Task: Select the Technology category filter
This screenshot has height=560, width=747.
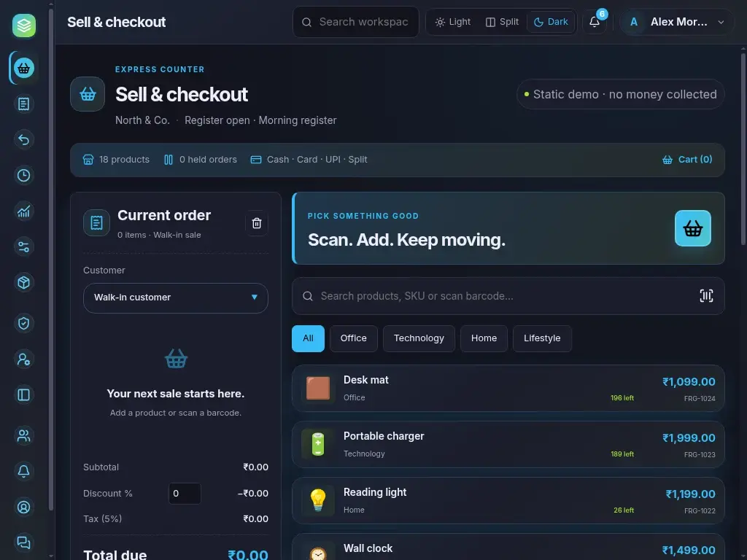Action: (x=419, y=338)
